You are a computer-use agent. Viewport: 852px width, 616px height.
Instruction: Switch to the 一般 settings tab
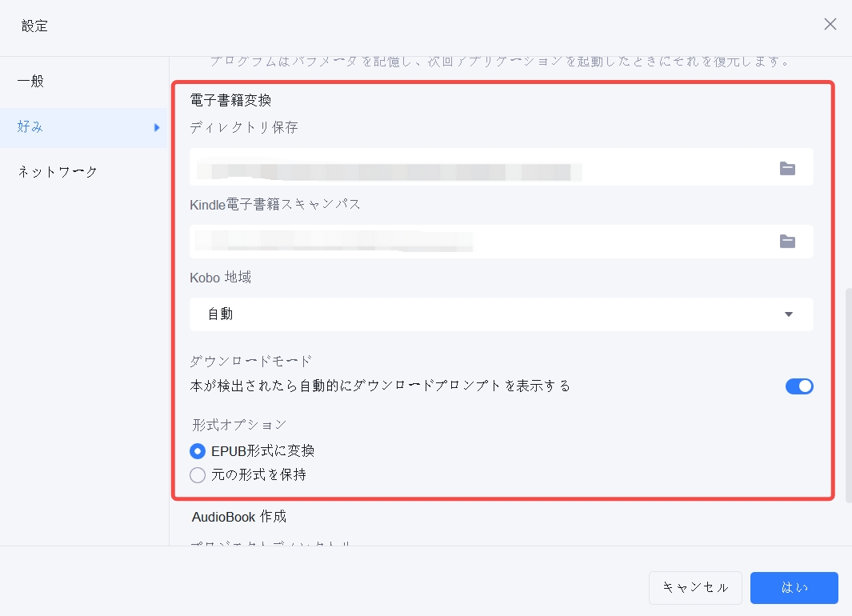pos(31,82)
